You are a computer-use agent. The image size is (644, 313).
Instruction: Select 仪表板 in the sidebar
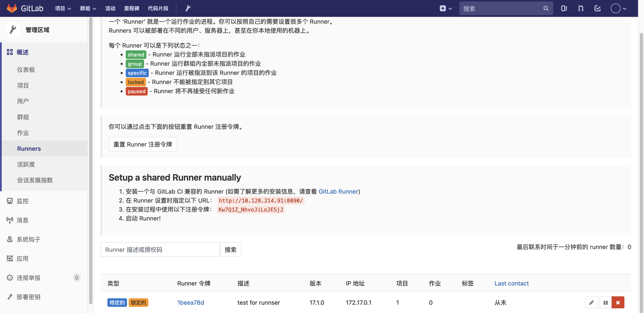(26, 70)
